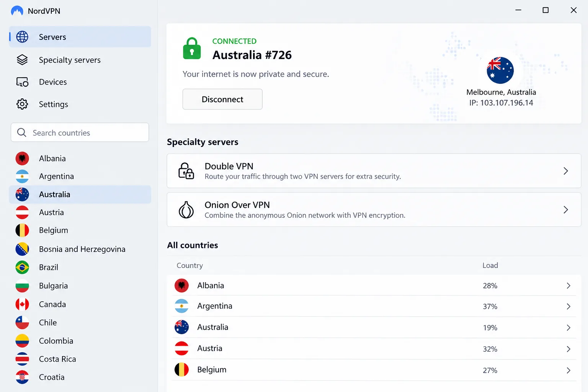Click Albania flag in All countries table

181,285
